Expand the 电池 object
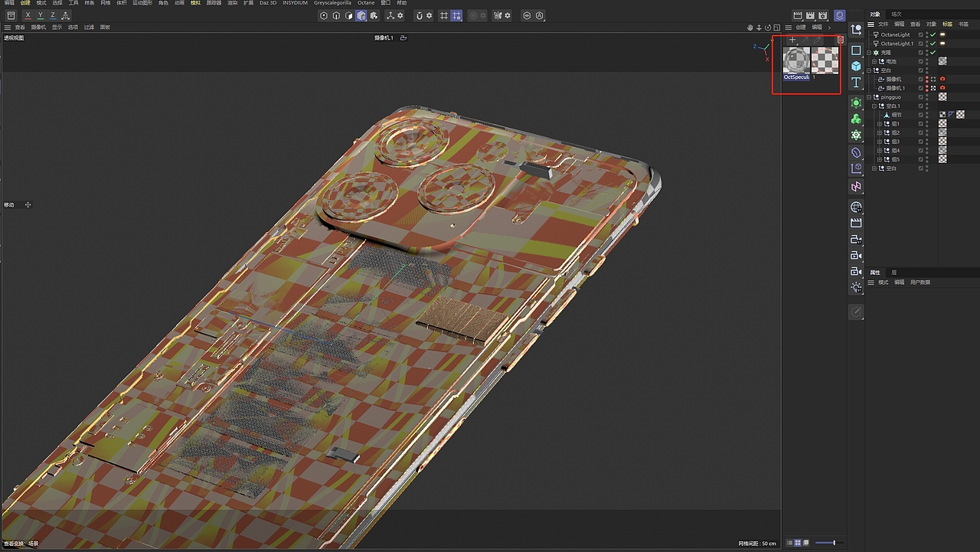This screenshot has width=980, height=552. [x=874, y=61]
